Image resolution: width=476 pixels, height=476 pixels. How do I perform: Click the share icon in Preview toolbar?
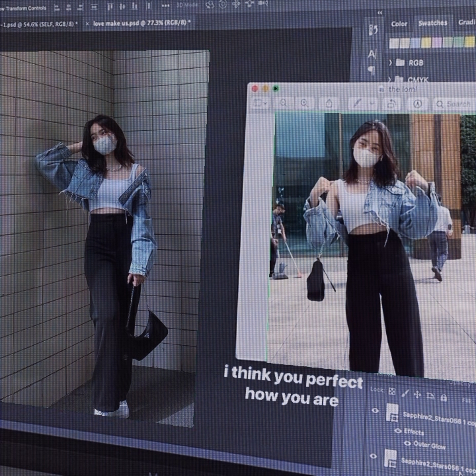(328, 103)
